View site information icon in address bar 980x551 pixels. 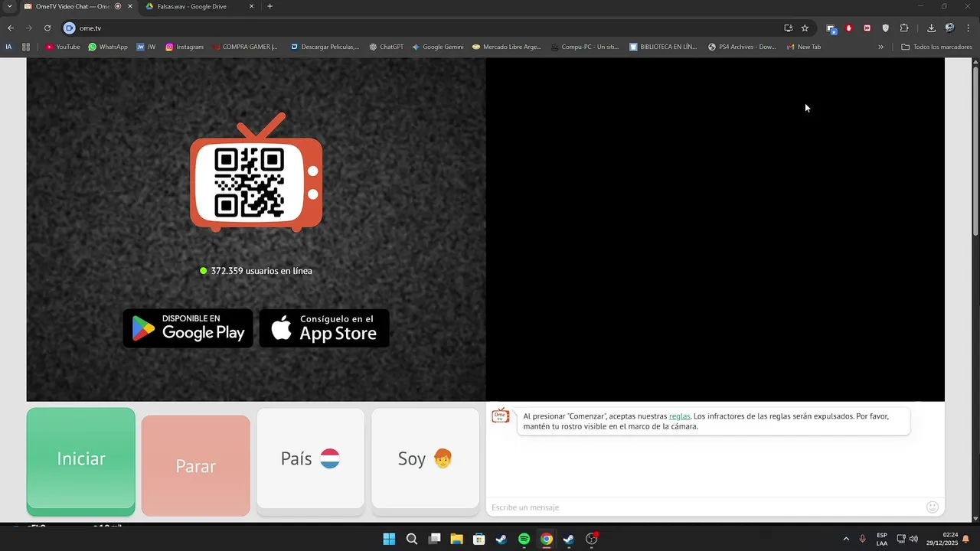point(70,28)
